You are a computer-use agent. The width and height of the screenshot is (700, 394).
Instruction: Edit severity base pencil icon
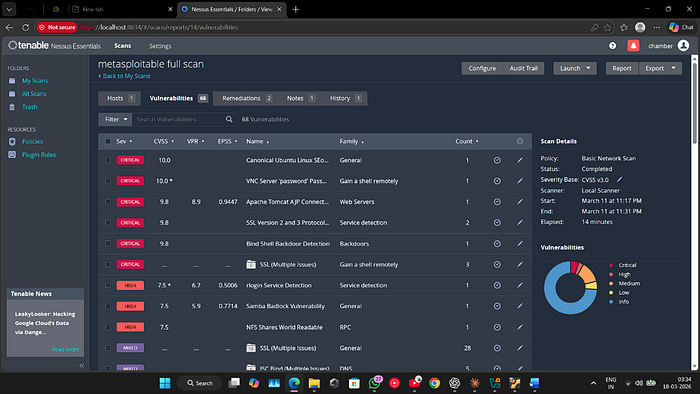620,179
